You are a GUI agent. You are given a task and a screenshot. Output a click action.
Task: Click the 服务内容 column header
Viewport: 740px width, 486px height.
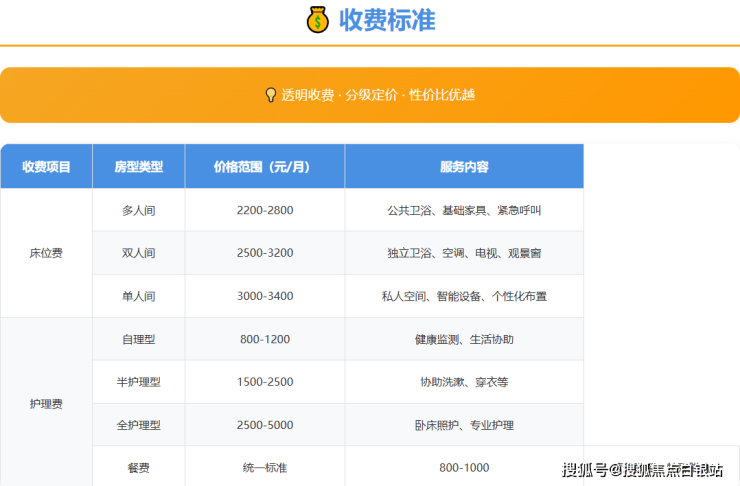pos(464,167)
